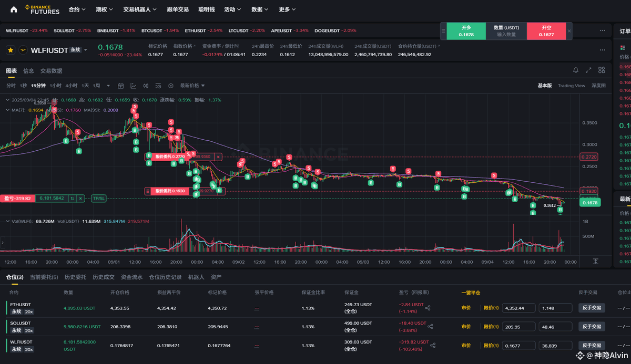The width and height of the screenshot is (631, 364).
Task: Select the 1小时 chart interval
Action: [x=55, y=86]
